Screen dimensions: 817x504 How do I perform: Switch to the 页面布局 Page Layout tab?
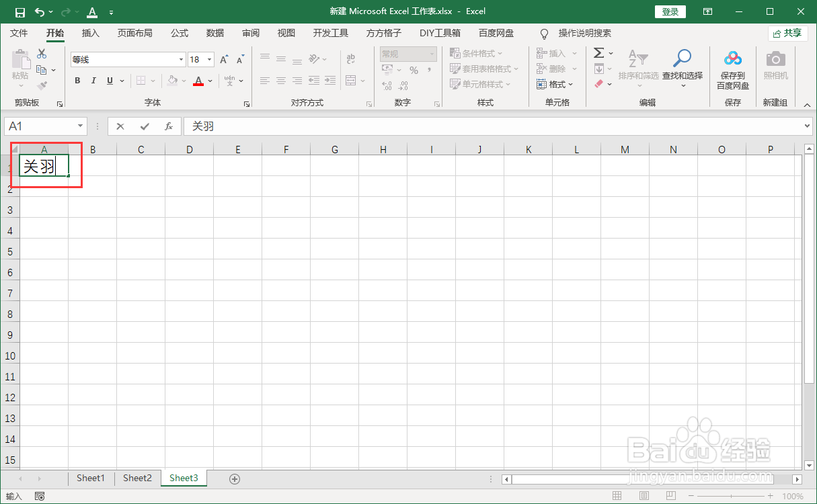pyautogui.click(x=135, y=33)
